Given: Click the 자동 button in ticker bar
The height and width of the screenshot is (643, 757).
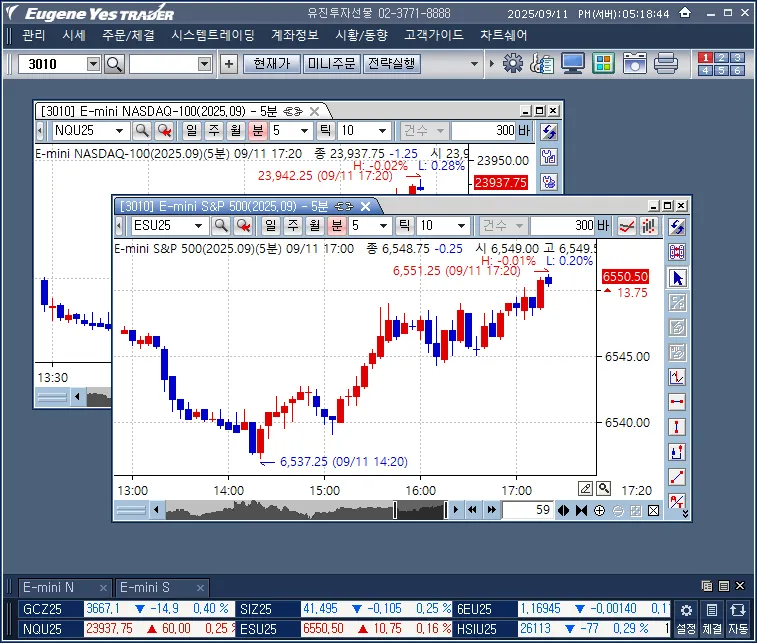Looking at the screenshot, I should tap(738, 619).
